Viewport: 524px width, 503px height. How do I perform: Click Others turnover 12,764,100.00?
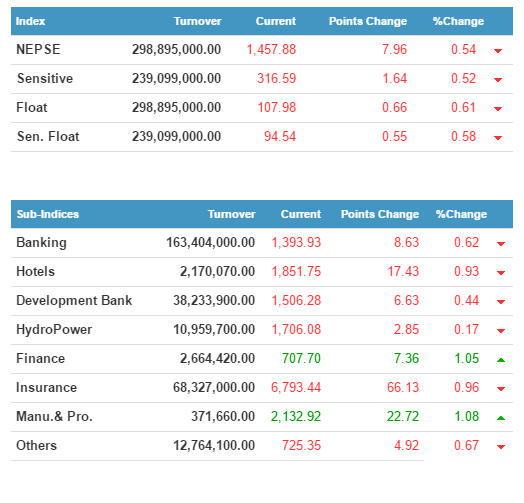pos(214,446)
